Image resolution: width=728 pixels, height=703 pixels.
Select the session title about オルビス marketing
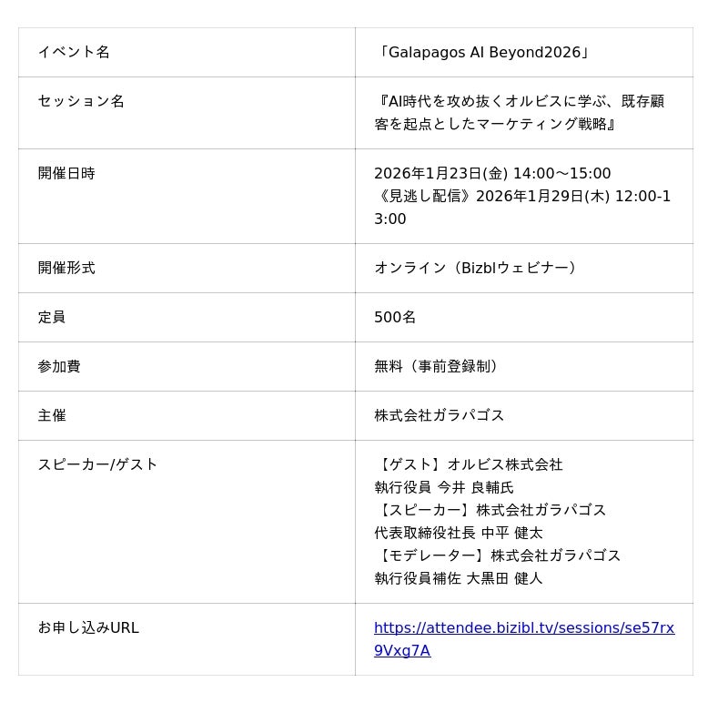point(519,113)
